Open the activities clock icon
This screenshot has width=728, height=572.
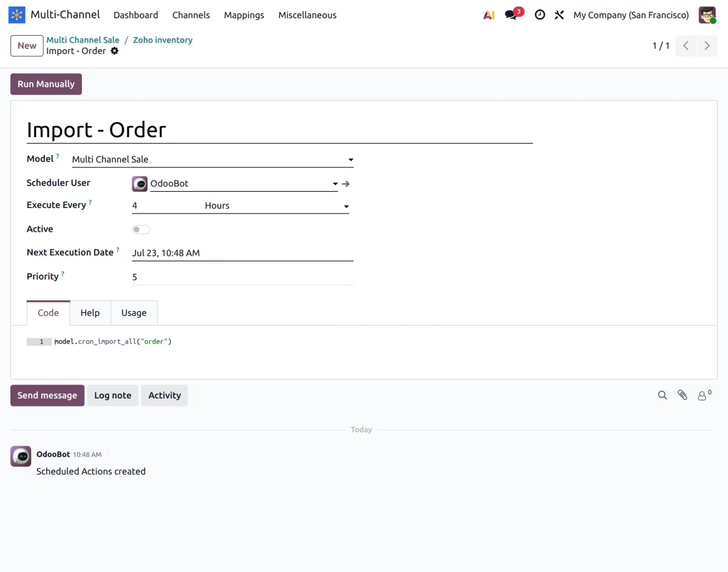pos(540,15)
